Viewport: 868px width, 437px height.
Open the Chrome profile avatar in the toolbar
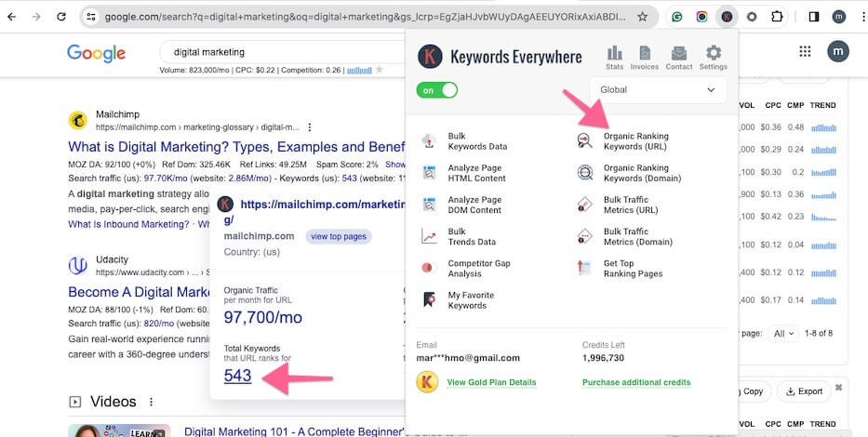838,17
